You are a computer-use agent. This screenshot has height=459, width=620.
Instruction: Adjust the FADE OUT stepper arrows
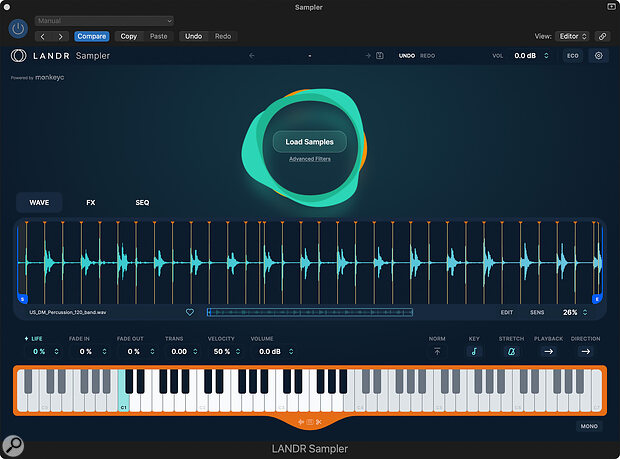[x=152, y=351]
